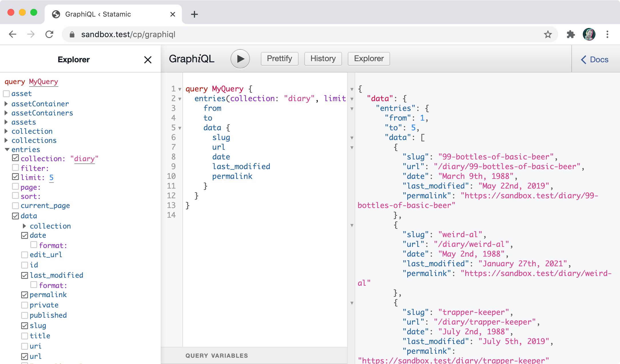Enable the sort: argument
The height and width of the screenshot is (364, 620).
point(15,196)
